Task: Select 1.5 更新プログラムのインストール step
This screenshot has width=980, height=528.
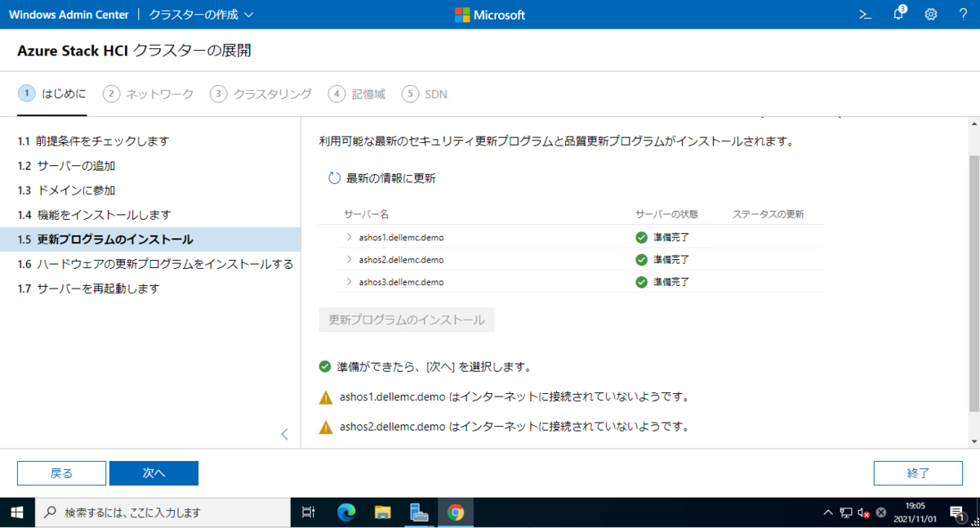Action: coord(150,239)
